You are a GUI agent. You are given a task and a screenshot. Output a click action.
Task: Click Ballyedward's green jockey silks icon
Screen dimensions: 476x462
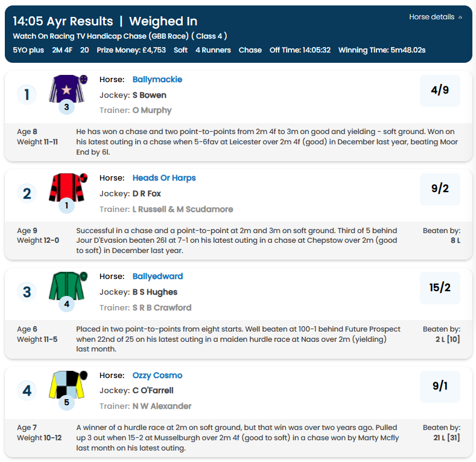pos(67,285)
